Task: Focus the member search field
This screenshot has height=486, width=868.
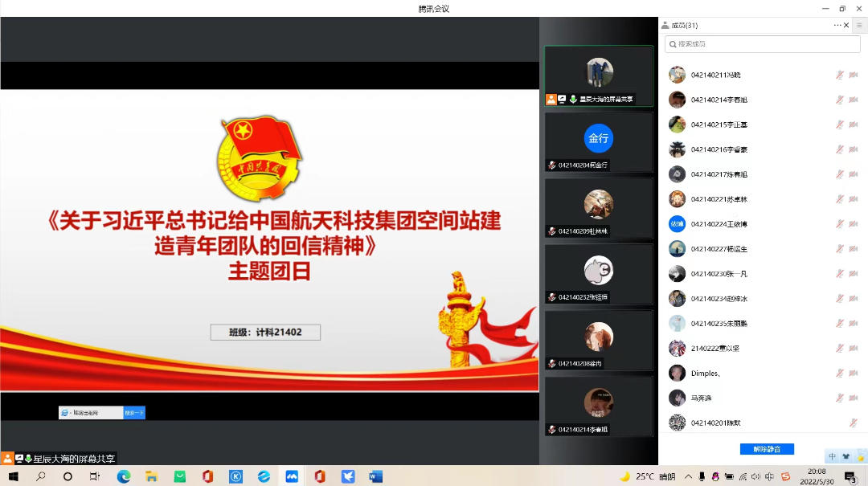Action: (x=762, y=43)
